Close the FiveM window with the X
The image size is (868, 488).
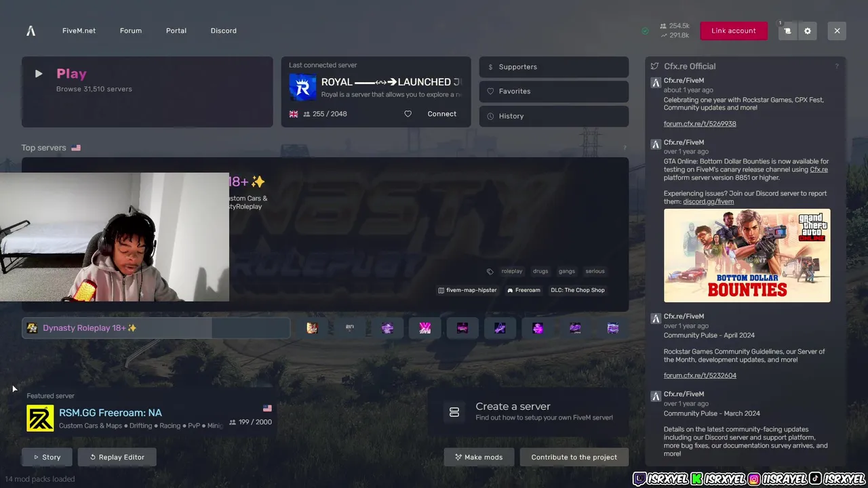[x=837, y=30]
